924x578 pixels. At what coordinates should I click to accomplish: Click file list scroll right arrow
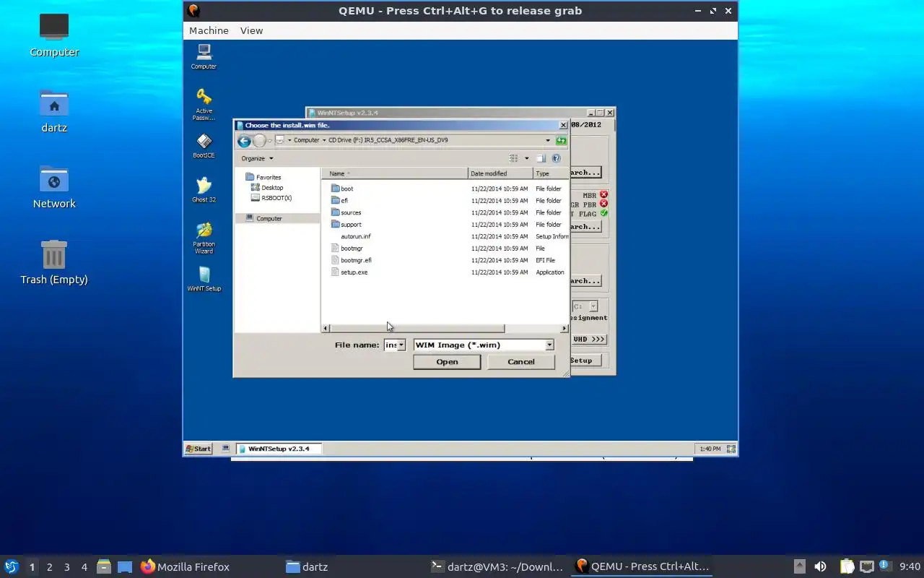[565, 329]
